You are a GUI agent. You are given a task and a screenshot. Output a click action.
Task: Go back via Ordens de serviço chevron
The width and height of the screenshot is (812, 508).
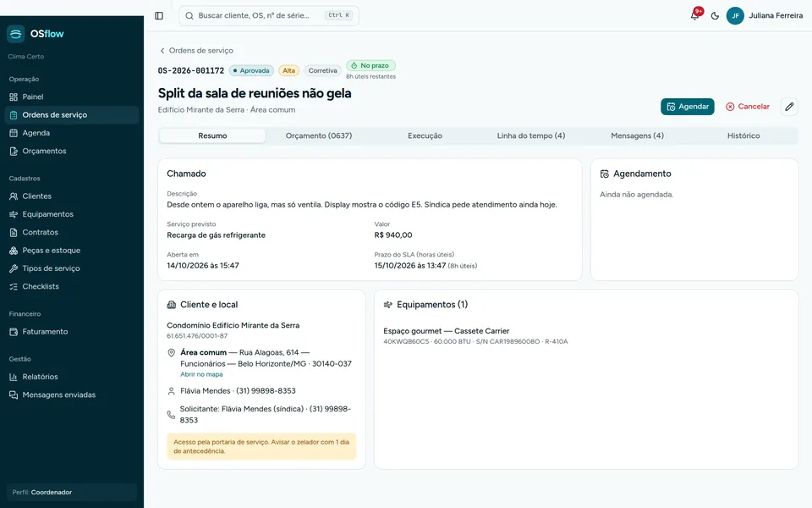click(162, 50)
